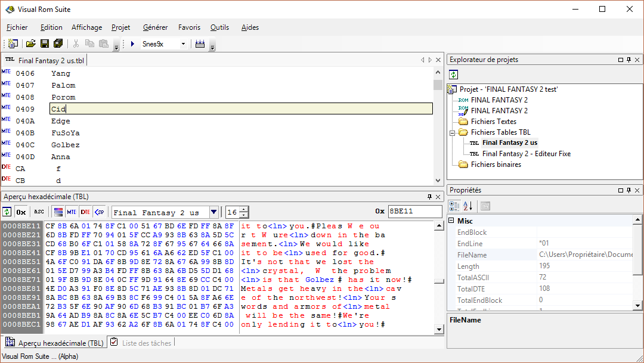The height and width of the screenshot is (363, 644).
Task: Toggle DTE highlighting in hex preview
Action: click(85, 212)
